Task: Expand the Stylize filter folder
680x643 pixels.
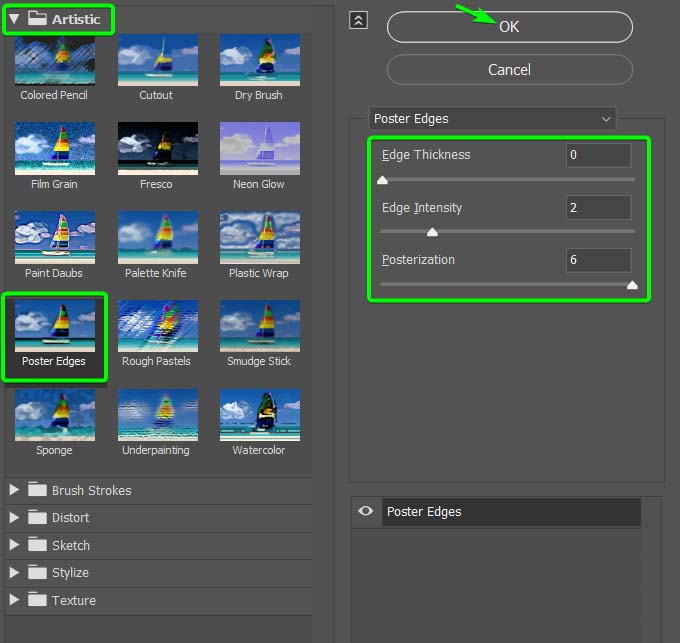Action: tap(14, 572)
